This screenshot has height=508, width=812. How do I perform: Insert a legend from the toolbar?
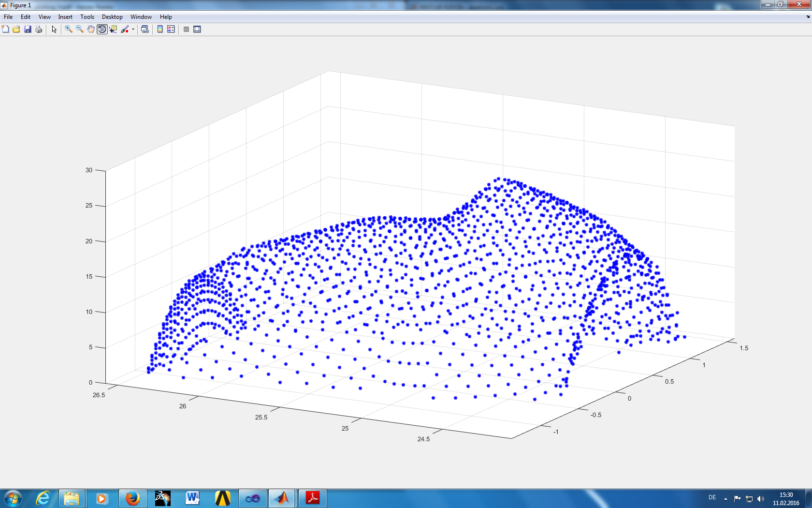[x=171, y=30]
